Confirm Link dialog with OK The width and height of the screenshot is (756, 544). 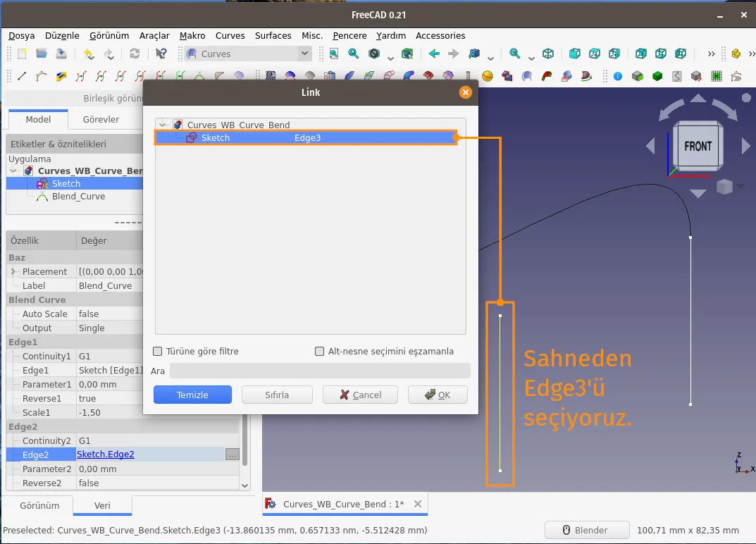438,395
